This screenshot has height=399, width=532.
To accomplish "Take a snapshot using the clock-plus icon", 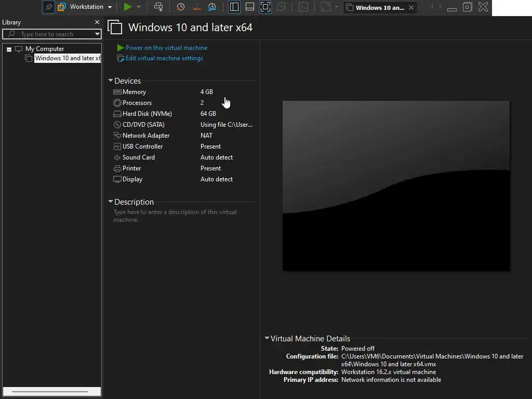I will tap(180, 7).
